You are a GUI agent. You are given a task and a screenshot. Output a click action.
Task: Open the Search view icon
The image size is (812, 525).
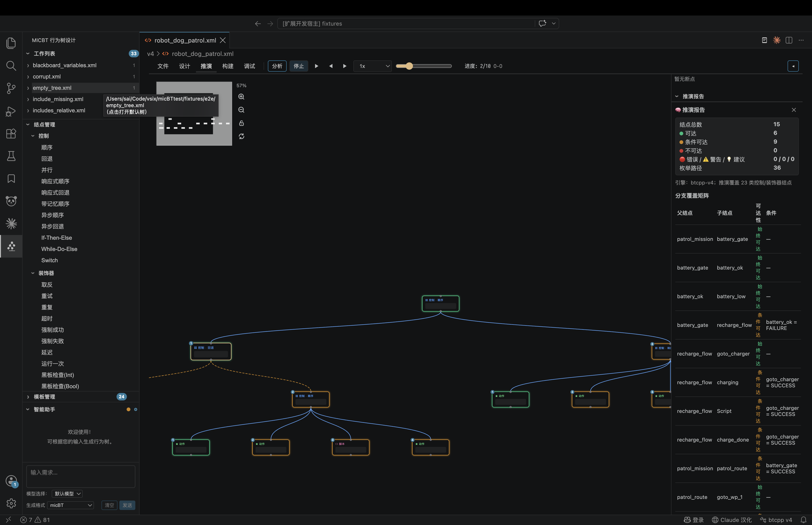[11, 66]
